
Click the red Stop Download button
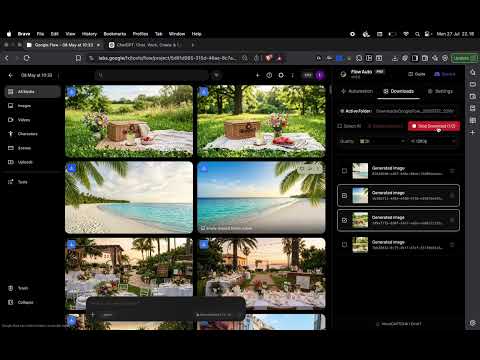pos(434,126)
